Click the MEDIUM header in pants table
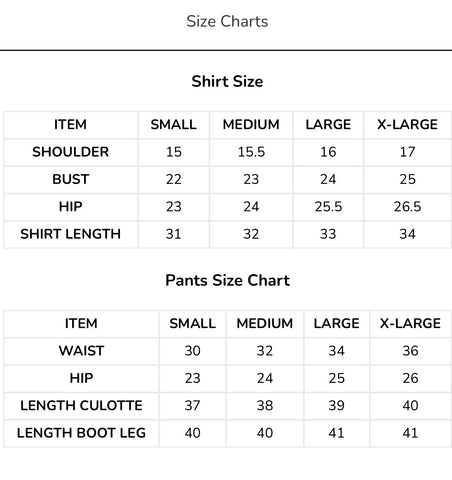This screenshot has height=480, width=452. tap(265, 324)
